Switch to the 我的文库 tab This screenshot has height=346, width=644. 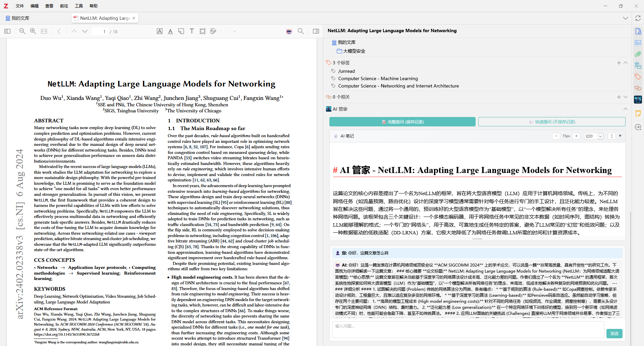click(x=17, y=18)
